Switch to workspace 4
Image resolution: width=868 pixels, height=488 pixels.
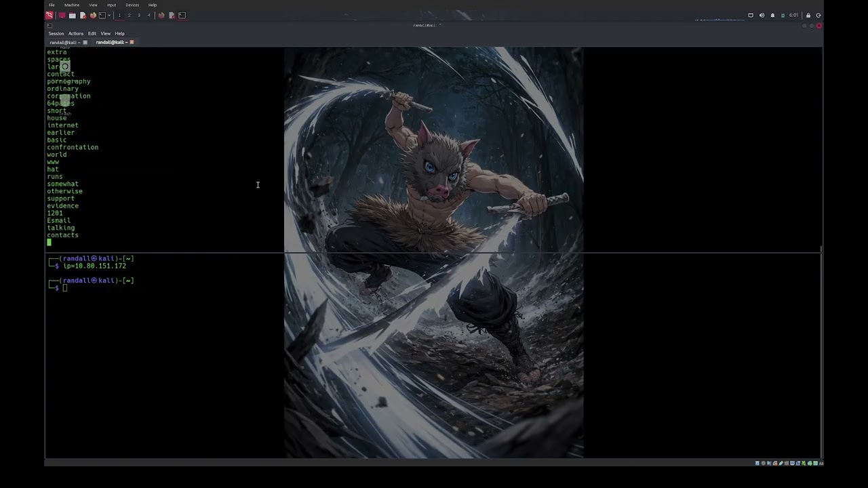click(x=149, y=15)
